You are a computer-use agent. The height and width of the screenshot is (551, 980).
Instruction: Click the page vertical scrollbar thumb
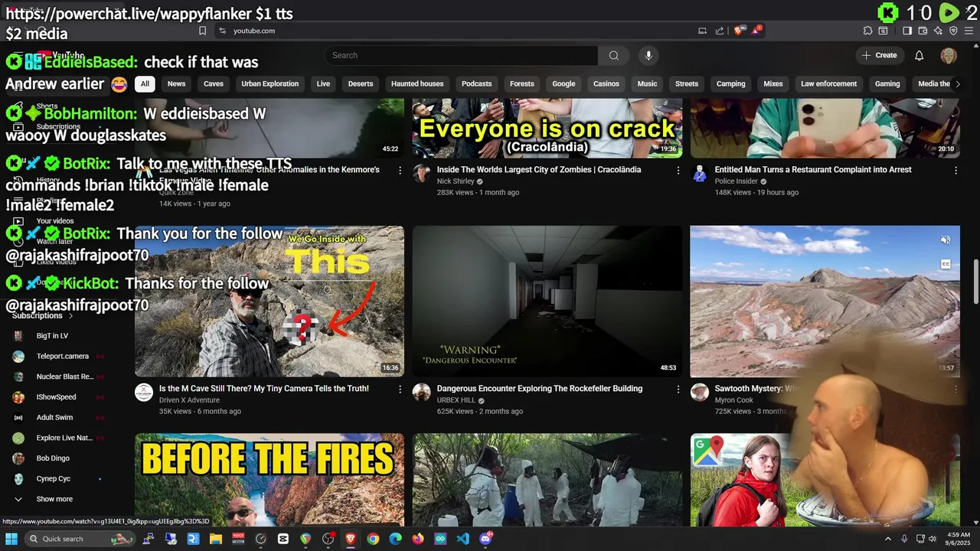tap(975, 282)
